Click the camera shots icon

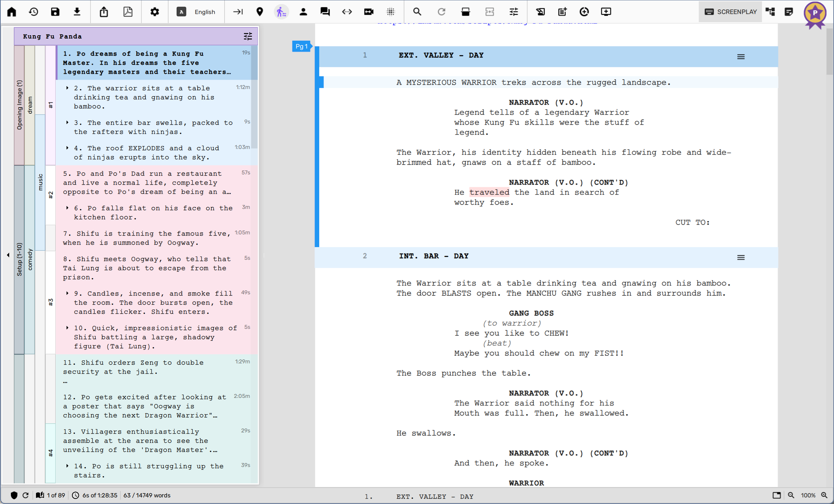[369, 12]
